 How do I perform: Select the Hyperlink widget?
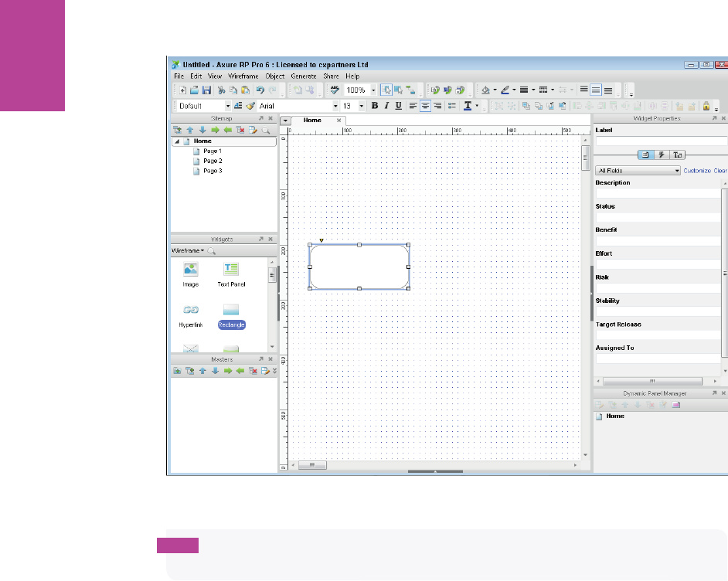coord(190,315)
